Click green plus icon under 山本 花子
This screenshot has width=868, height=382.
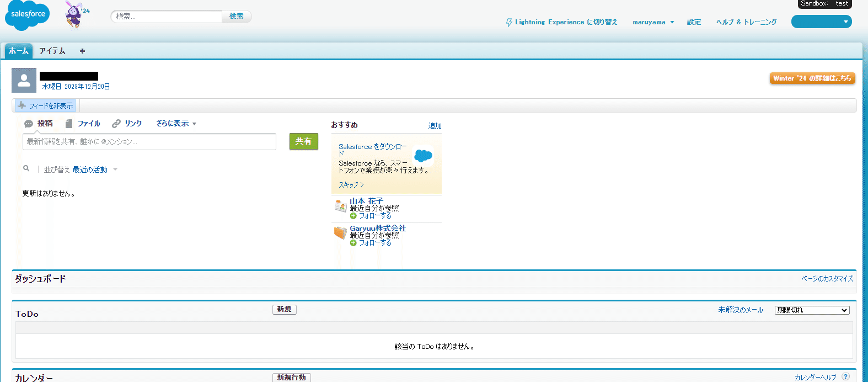[x=353, y=216]
